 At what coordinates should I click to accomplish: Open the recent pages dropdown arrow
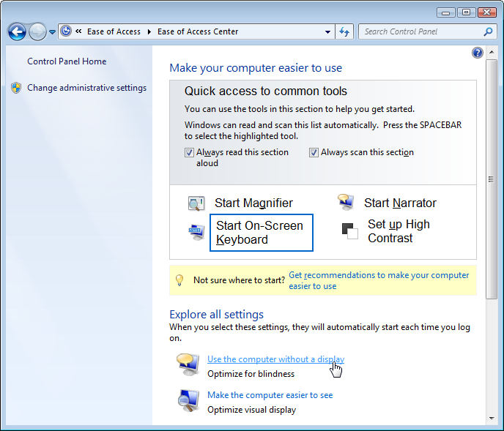[x=53, y=31]
